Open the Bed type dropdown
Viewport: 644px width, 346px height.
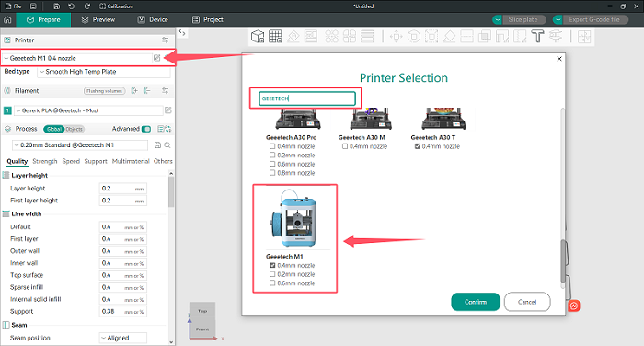pyautogui.click(x=103, y=72)
